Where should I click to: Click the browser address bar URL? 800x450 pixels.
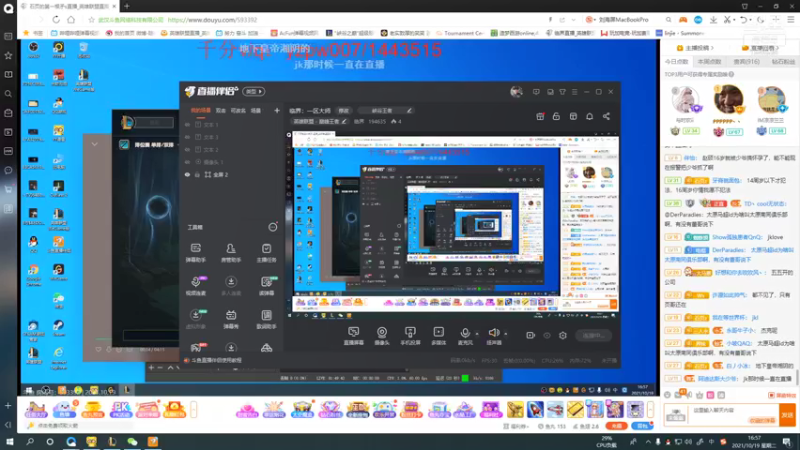coord(212,20)
